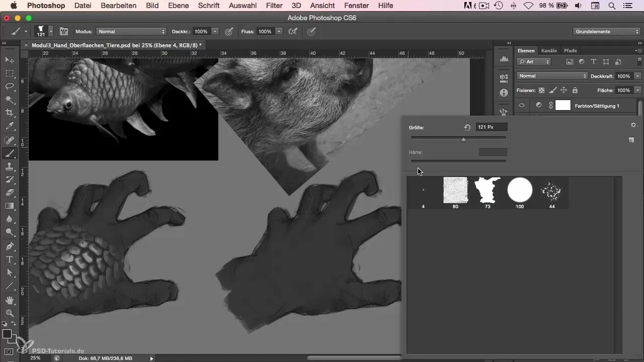Image resolution: width=644 pixels, height=362 pixels.
Task: Open the Ebenen panel flyout menu
Action: (x=639, y=50)
